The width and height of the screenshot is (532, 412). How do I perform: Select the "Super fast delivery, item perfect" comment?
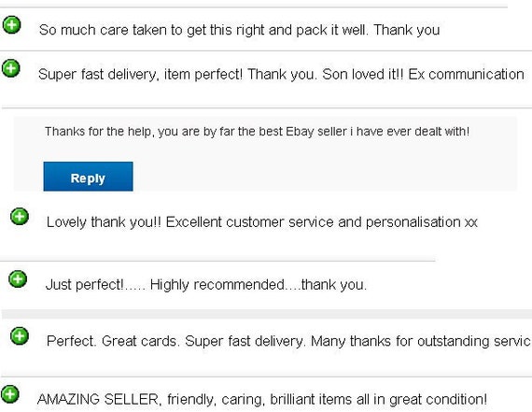tap(281, 75)
